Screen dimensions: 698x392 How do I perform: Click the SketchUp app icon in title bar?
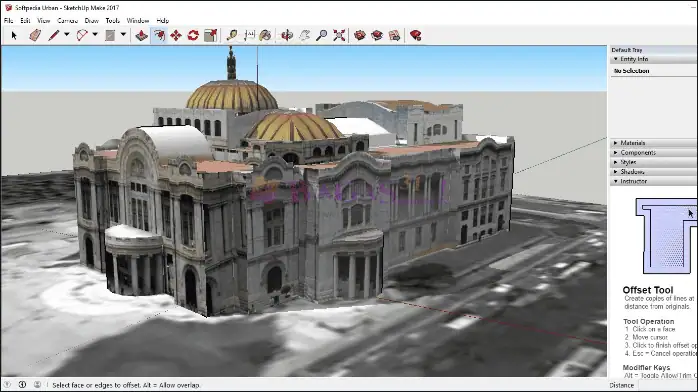click(x=8, y=8)
